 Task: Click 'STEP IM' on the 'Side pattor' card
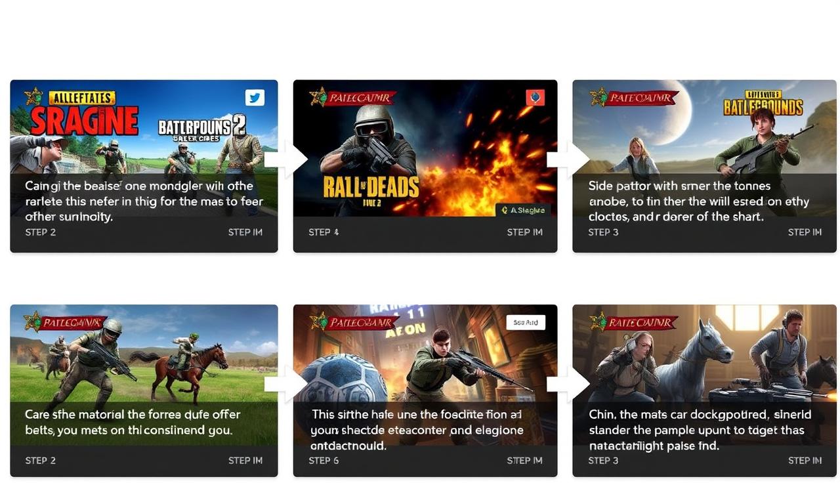pos(805,232)
